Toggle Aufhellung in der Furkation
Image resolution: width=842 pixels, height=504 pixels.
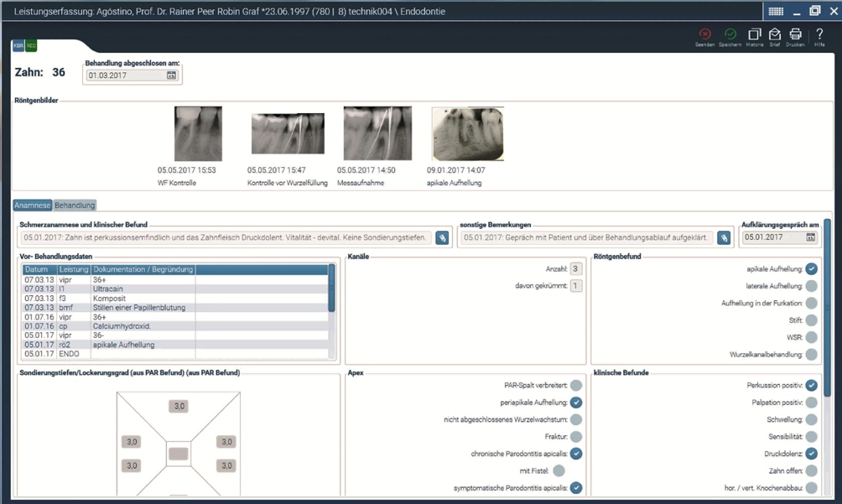(812, 304)
